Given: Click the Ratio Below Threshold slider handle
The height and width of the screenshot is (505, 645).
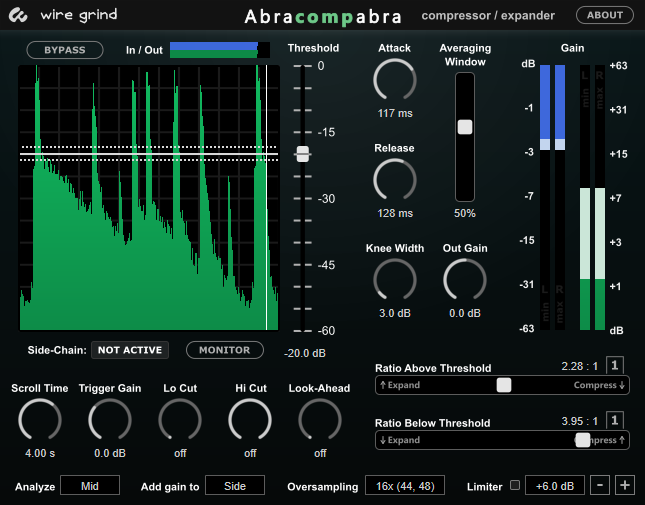Looking at the screenshot, I should click(x=582, y=440).
